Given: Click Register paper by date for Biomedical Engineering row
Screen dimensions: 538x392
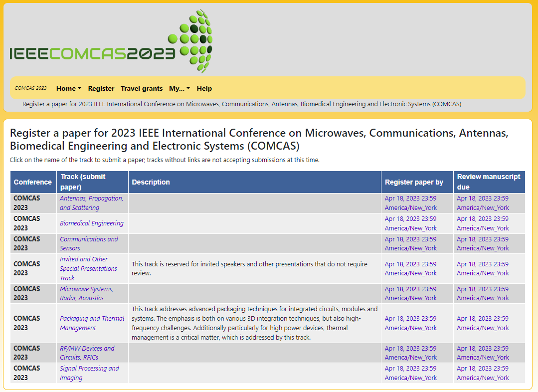Looking at the screenshot, I should tap(411, 223).
